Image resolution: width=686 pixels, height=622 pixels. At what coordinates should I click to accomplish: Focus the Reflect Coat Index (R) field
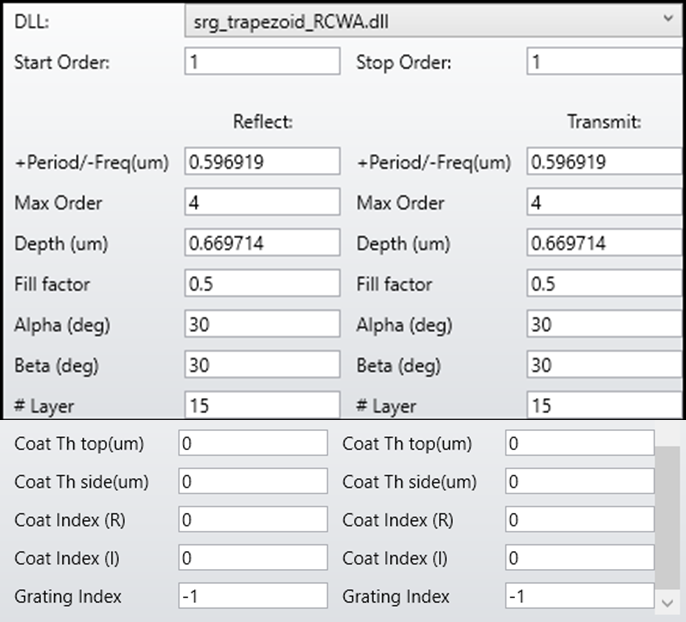pyautogui.click(x=253, y=520)
